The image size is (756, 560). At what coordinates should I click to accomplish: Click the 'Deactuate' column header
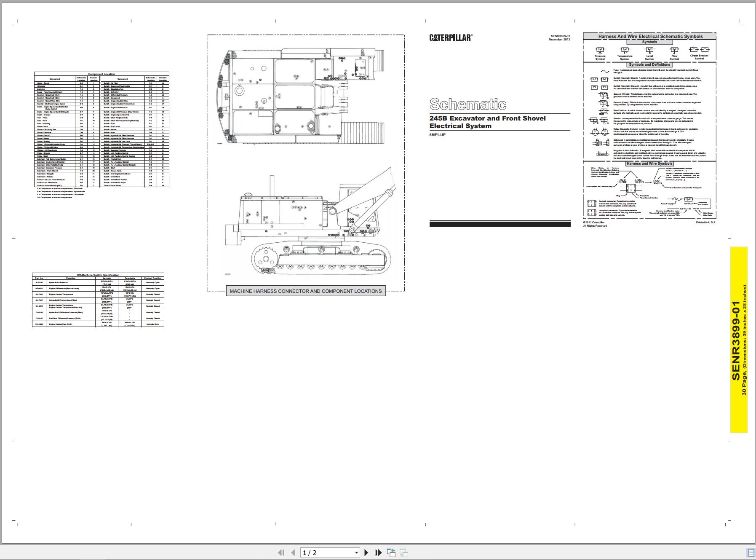[x=130, y=278]
